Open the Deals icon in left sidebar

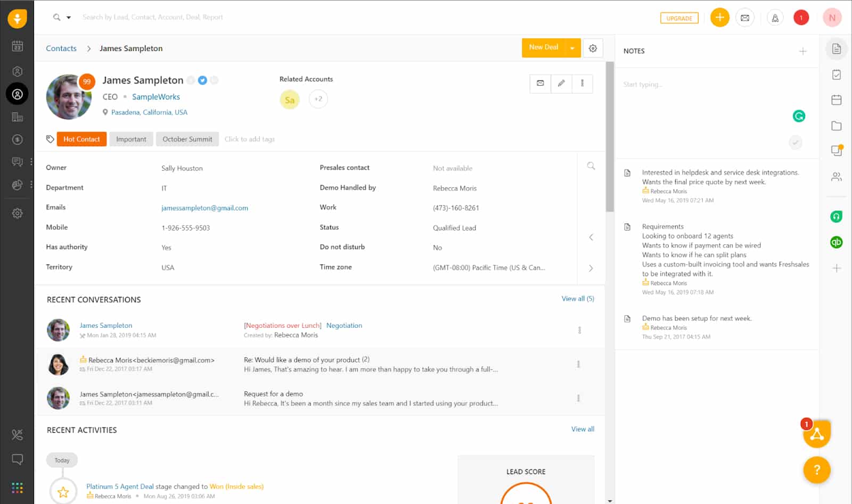pyautogui.click(x=17, y=139)
